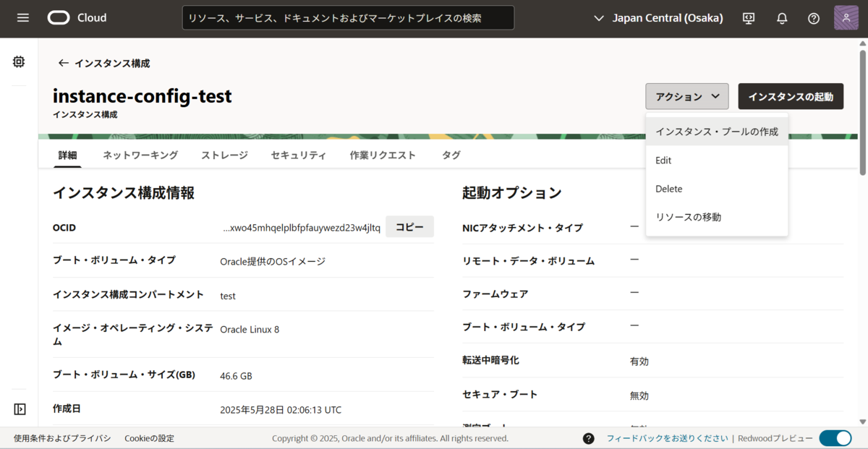
Task: Click the instance-config-test title
Action: 142,96
